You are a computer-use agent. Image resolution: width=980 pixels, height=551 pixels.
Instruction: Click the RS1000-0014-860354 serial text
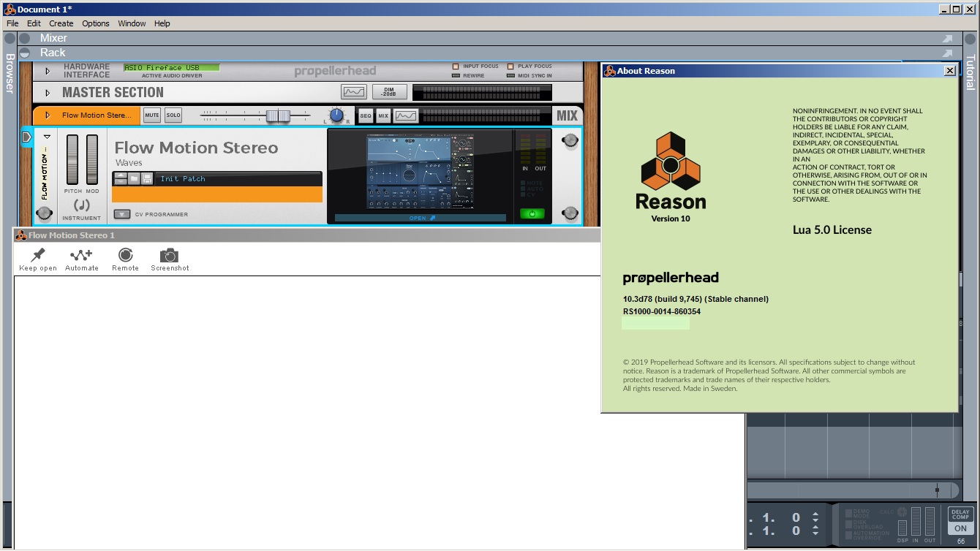click(x=662, y=311)
